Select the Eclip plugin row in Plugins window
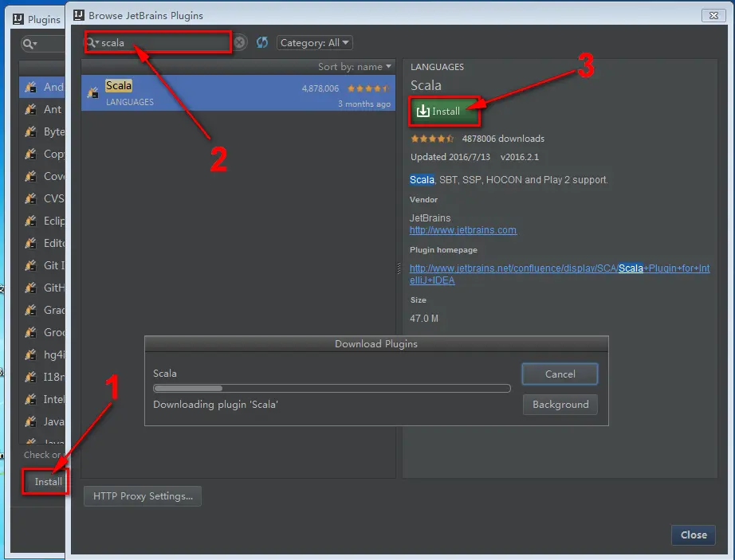This screenshot has height=560, width=735. pos(42,221)
